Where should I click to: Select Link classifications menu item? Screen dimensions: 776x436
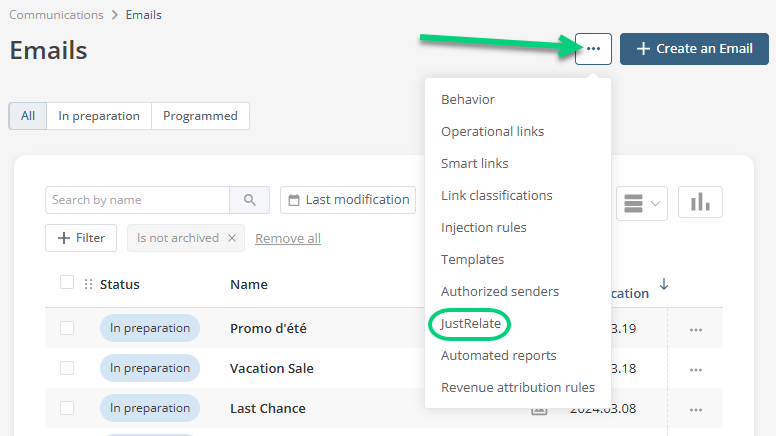pos(496,195)
